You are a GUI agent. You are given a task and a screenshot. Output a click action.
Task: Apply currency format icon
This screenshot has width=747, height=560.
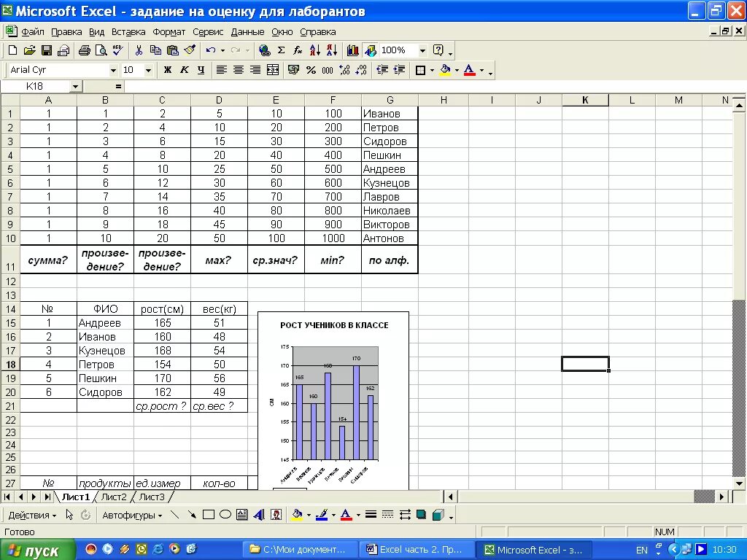(294, 70)
